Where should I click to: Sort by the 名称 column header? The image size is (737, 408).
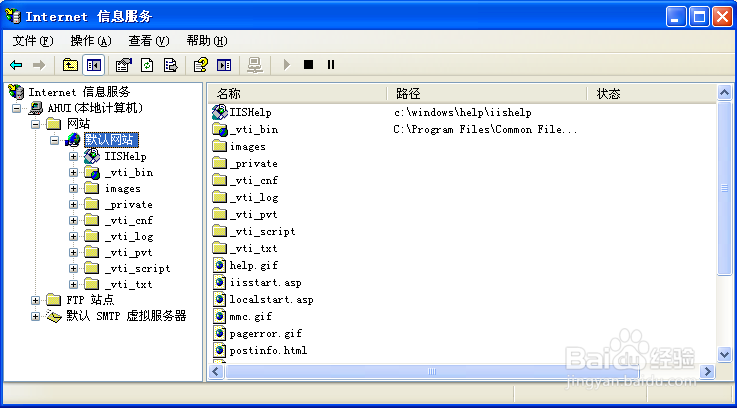point(297,94)
